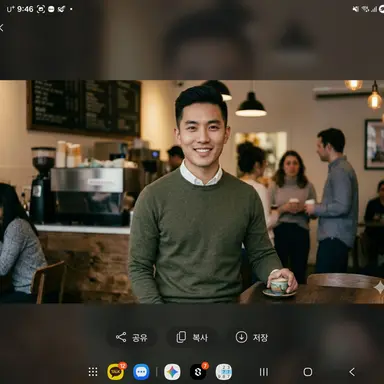Open KakaoTalk from the taskbar
384x384 pixels.
point(116,371)
